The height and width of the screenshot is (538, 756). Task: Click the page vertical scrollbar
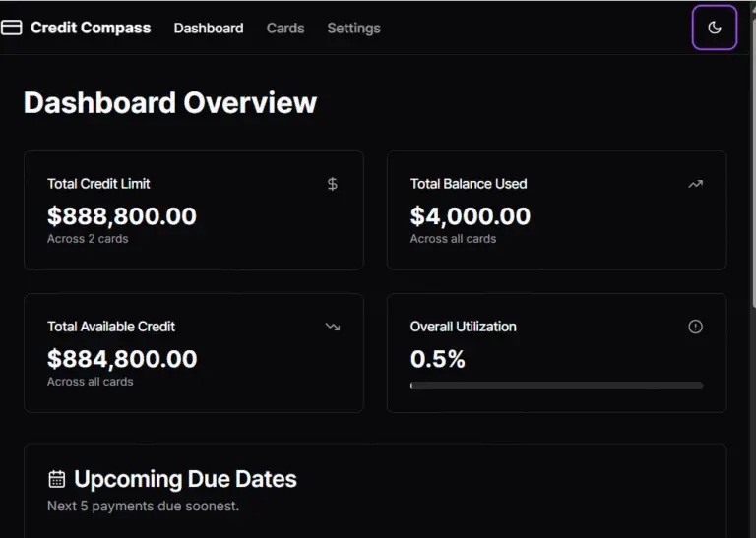click(x=753, y=154)
